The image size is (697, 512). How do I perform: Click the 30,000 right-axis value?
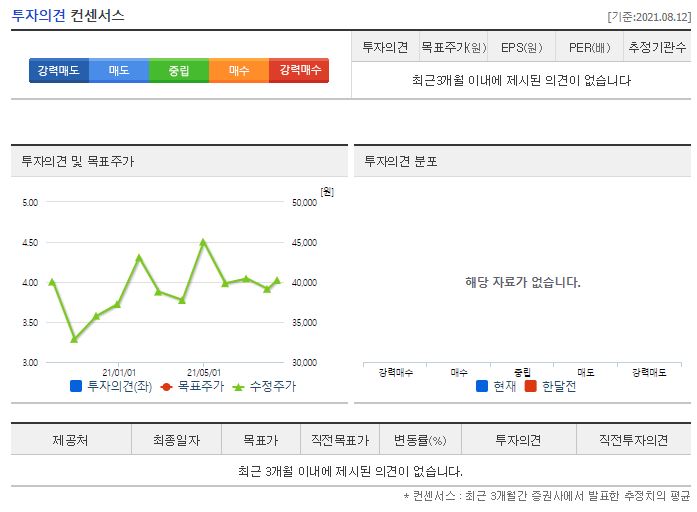click(x=304, y=362)
